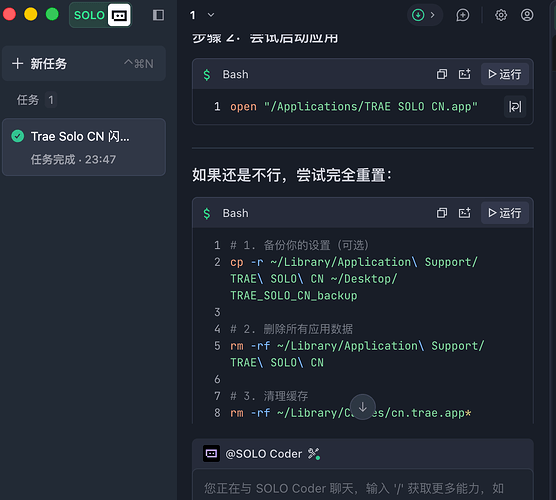Focus the SOLO Coder chat input field
Viewport: 556px width, 500px height.
[362, 488]
